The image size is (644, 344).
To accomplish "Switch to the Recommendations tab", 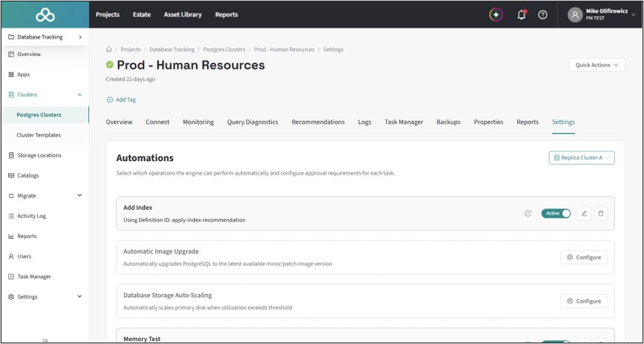I will [318, 122].
